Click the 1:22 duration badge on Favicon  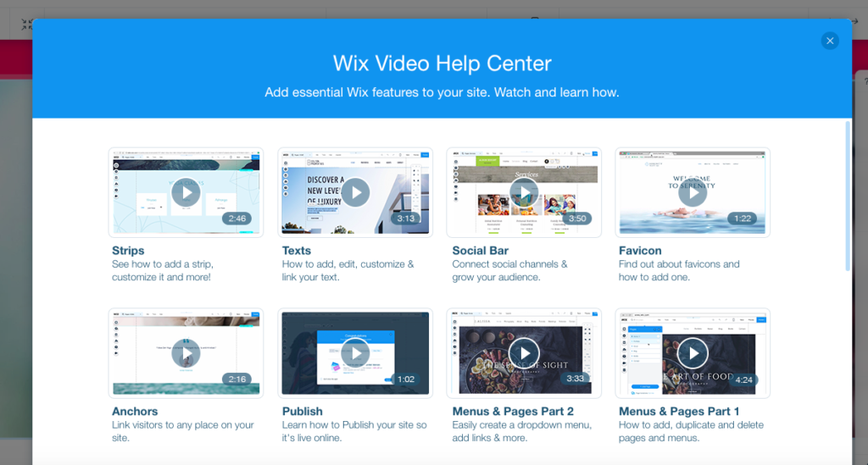(743, 219)
